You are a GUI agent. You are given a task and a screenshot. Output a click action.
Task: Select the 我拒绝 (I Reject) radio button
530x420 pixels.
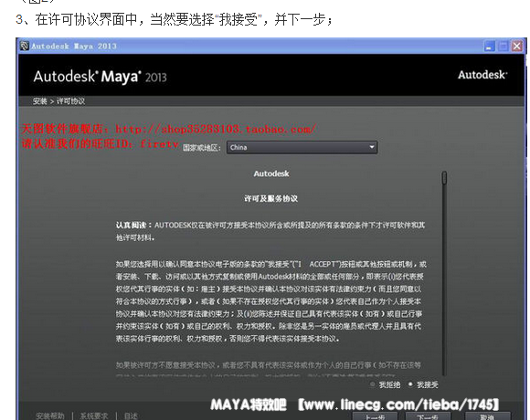(x=373, y=384)
